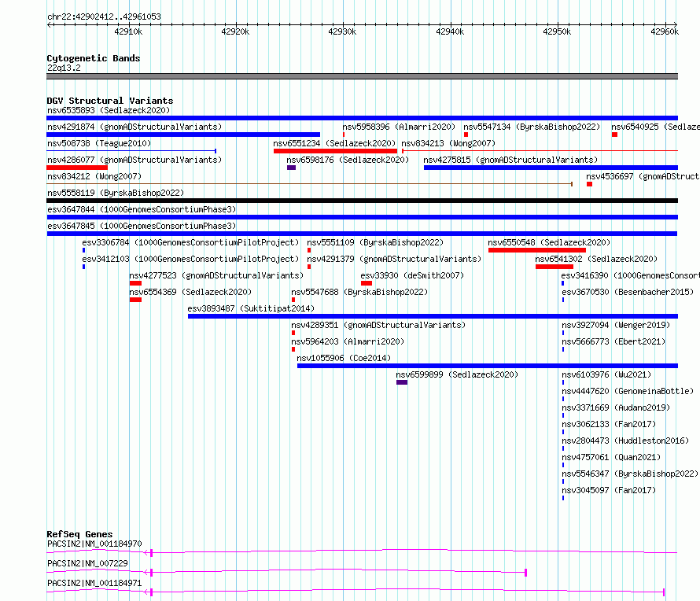Open nsv5546347 (ByrskaBishop2022) variant

[x=630, y=474]
